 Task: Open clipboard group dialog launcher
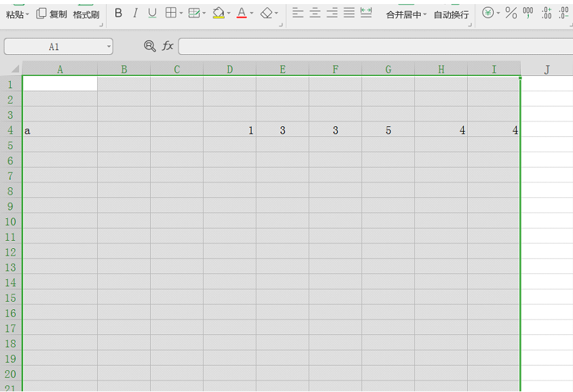(101, 25)
